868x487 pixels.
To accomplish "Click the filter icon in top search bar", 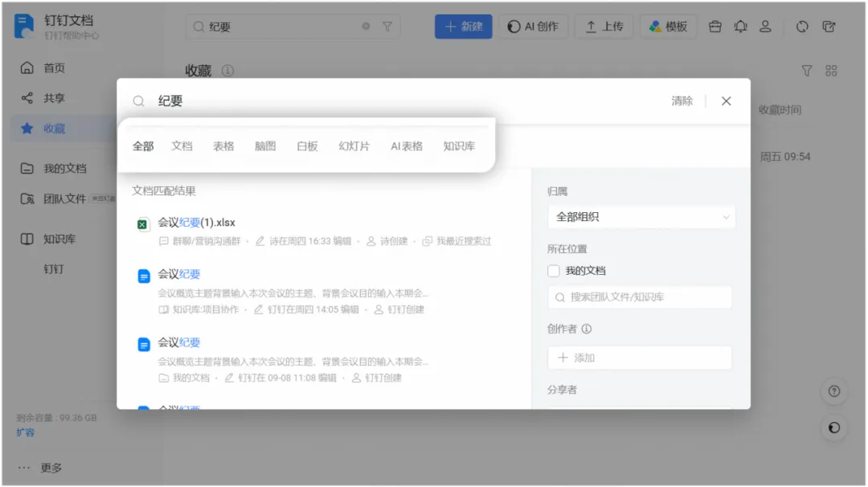I will pyautogui.click(x=387, y=26).
